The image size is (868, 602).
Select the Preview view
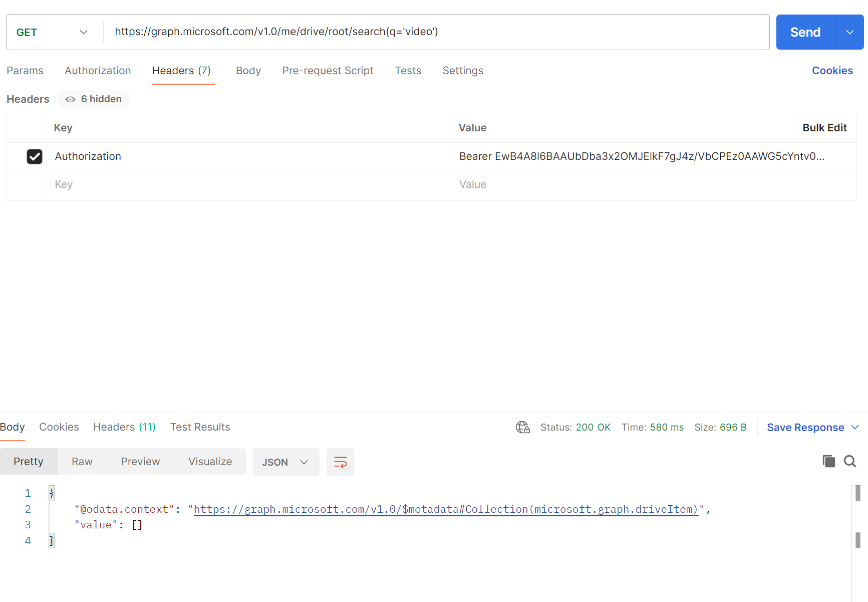(x=140, y=462)
